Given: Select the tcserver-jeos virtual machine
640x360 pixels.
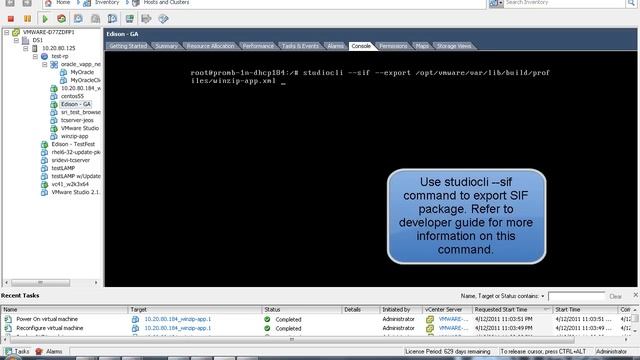Looking at the screenshot, I should coord(77,120).
